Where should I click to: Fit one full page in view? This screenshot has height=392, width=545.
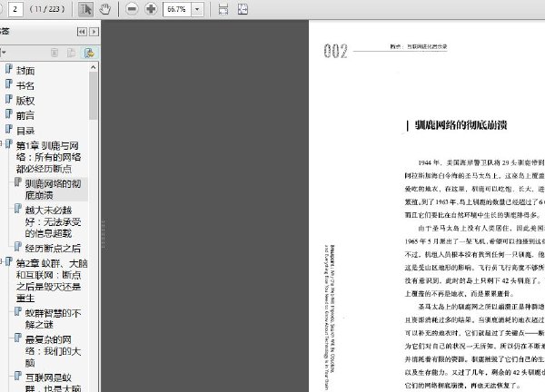(243, 9)
